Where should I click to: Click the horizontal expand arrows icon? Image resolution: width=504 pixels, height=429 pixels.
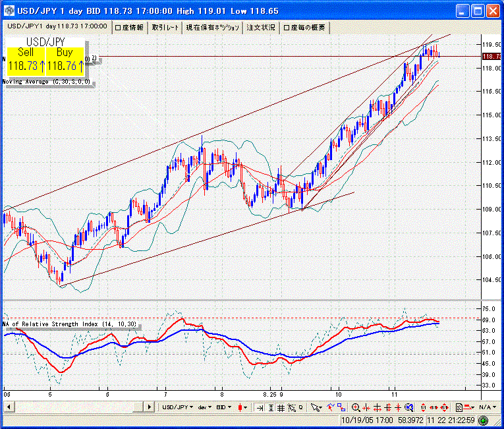(x=377, y=408)
